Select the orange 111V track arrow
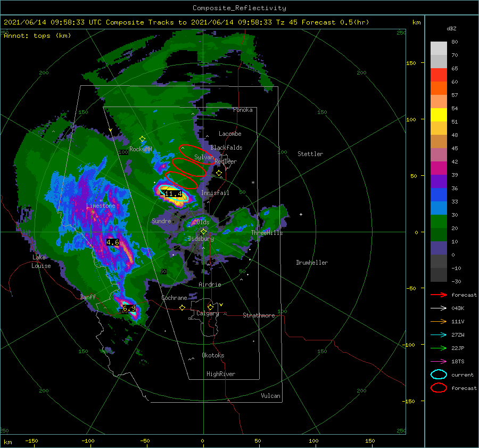This screenshot has width=479, height=448. pyautogui.click(x=439, y=321)
